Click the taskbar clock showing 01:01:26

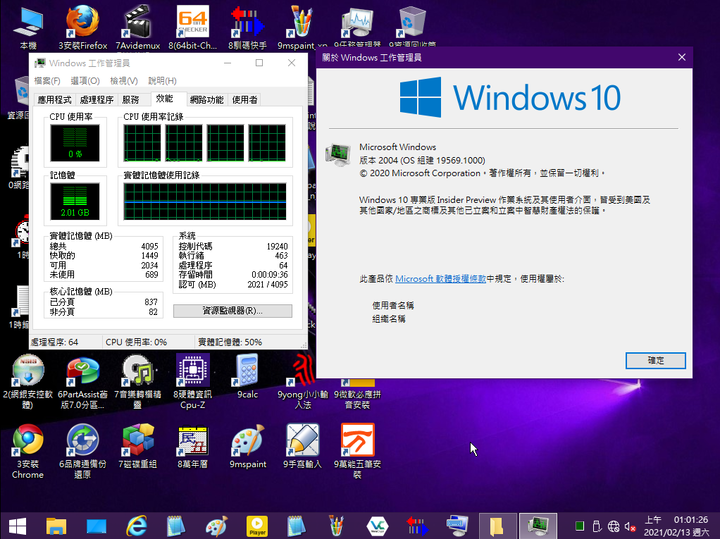[x=676, y=527]
